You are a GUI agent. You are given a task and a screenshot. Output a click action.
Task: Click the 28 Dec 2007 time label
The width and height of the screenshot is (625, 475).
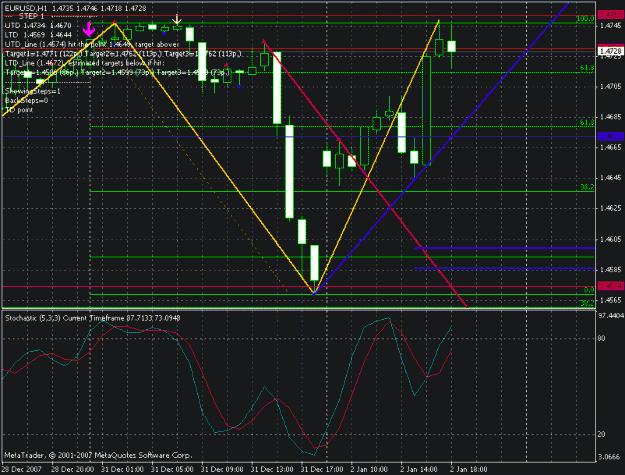click(22, 469)
